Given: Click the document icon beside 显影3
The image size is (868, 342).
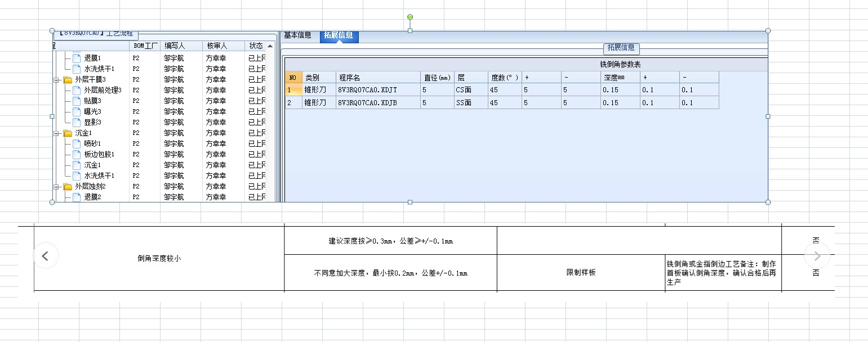Looking at the screenshot, I should point(77,122).
